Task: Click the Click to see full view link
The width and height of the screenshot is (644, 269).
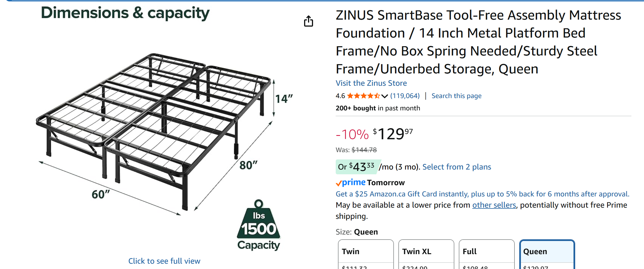Action: click(x=164, y=261)
